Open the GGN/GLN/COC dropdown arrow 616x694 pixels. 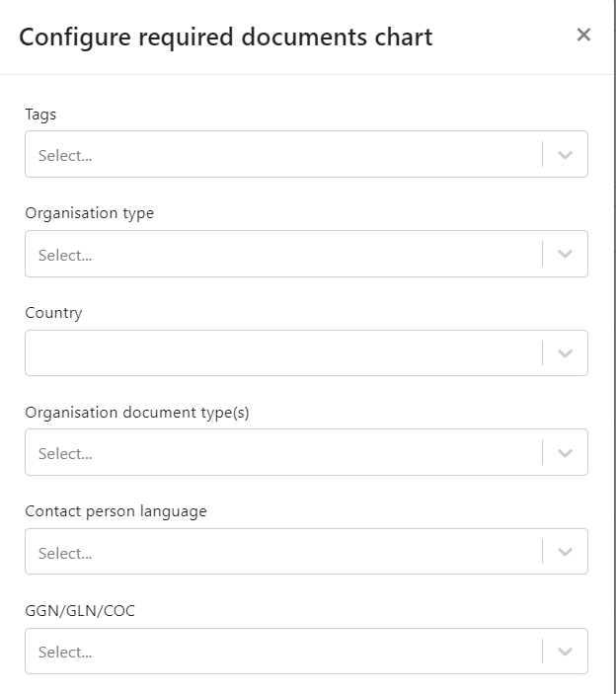tap(565, 652)
